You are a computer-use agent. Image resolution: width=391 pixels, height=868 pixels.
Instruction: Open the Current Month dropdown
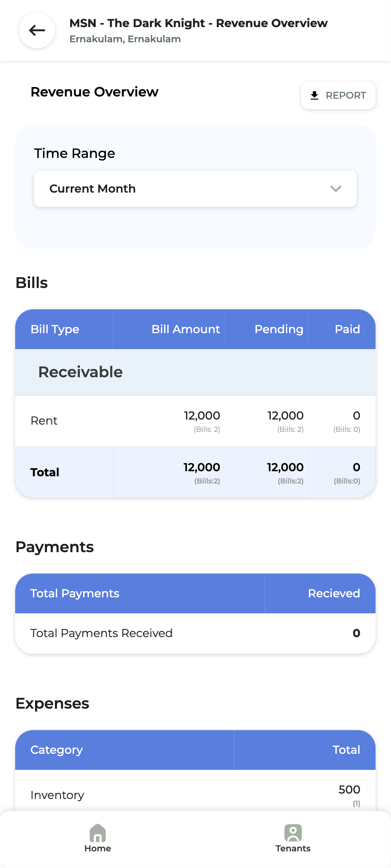[195, 189]
